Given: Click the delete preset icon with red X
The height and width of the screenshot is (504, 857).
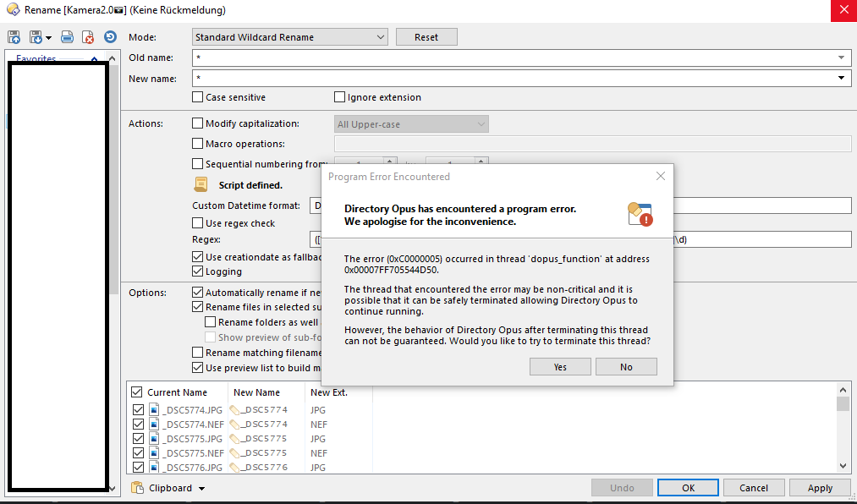Looking at the screenshot, I should pyautogui.click(x=88, y=37).
